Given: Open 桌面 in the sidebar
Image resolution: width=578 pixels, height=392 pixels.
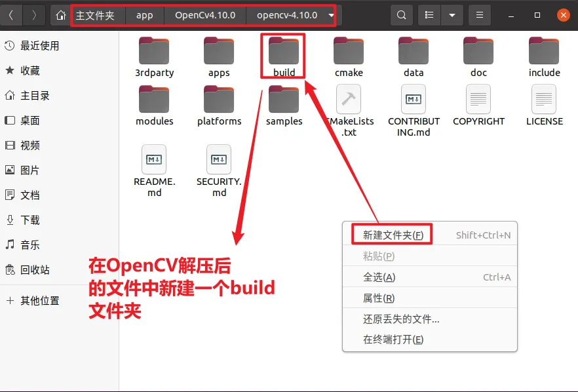Looking at the screenshot, I should click(59, 120).
